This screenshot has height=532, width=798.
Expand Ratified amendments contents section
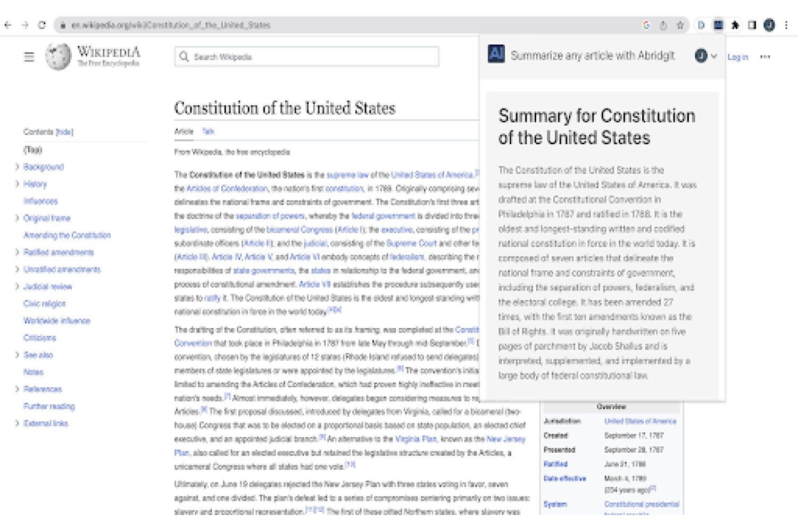click(17, 252)
